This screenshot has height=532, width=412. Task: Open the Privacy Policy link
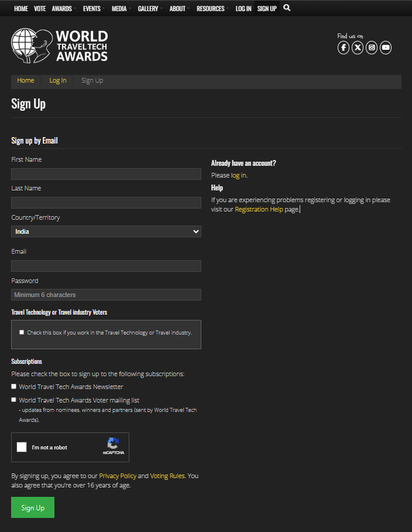coord(118,476)
